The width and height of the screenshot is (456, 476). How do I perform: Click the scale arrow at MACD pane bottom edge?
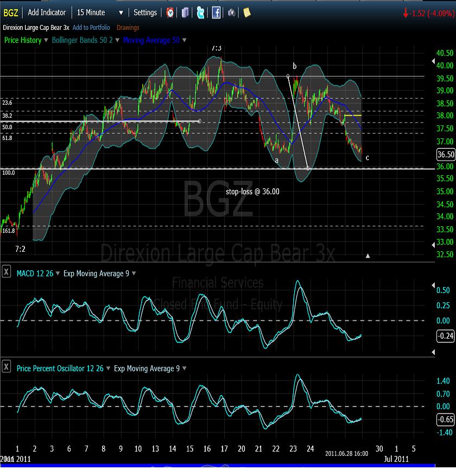tap(433, 352)
